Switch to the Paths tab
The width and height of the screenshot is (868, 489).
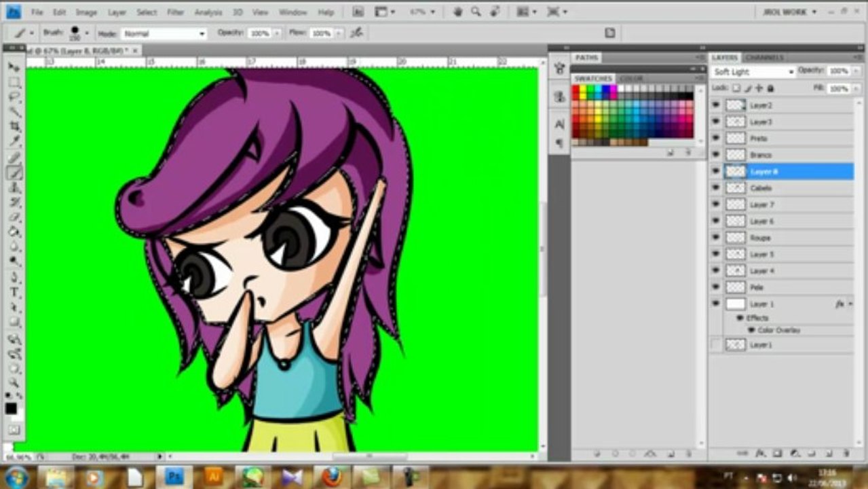click(x=586, y=57)
